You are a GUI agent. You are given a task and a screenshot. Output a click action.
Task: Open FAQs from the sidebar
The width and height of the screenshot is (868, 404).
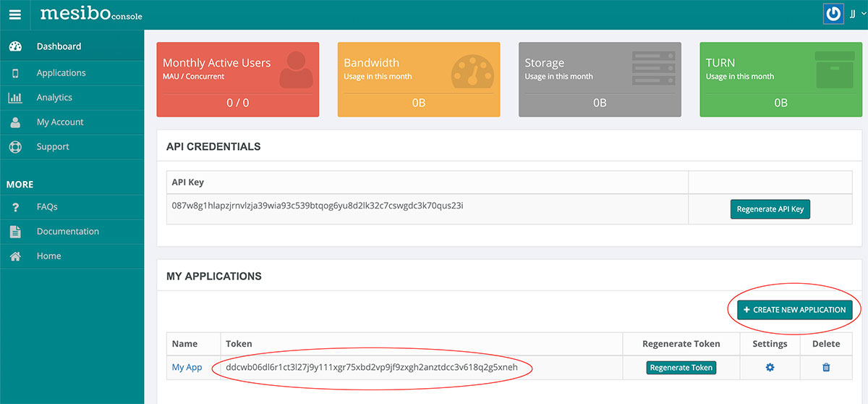point(47,207)
